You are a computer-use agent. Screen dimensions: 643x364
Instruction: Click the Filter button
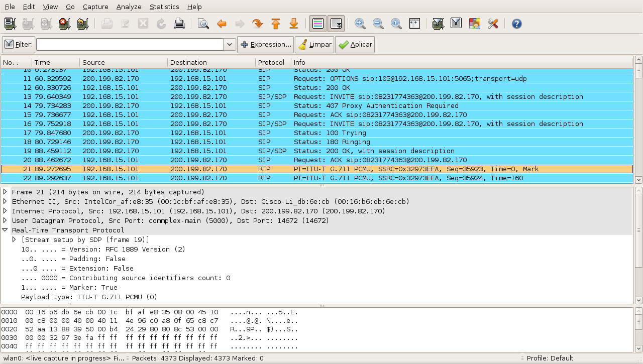19,44
